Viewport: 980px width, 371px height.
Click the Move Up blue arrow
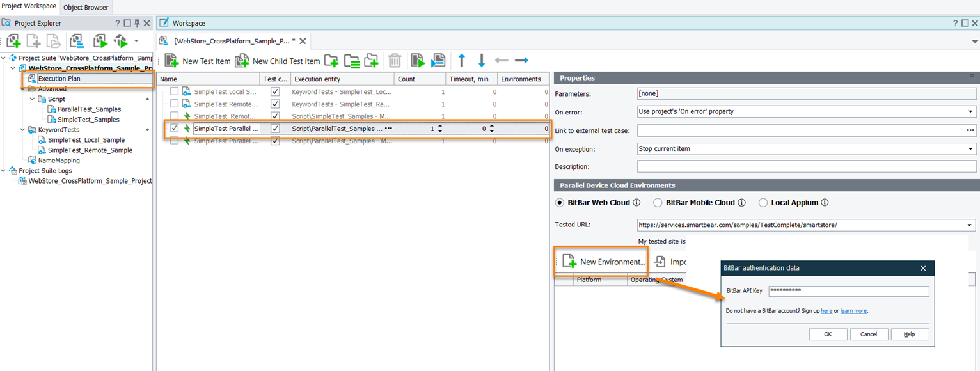462,61
